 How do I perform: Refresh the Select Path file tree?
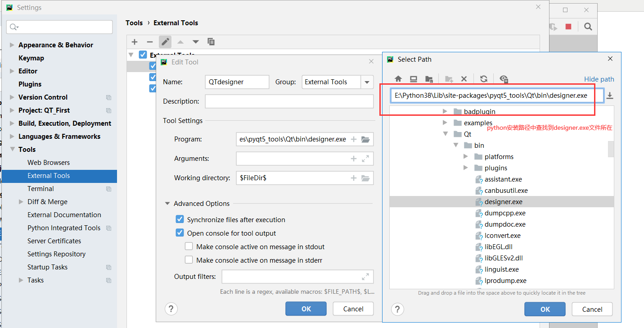[484, 79]
